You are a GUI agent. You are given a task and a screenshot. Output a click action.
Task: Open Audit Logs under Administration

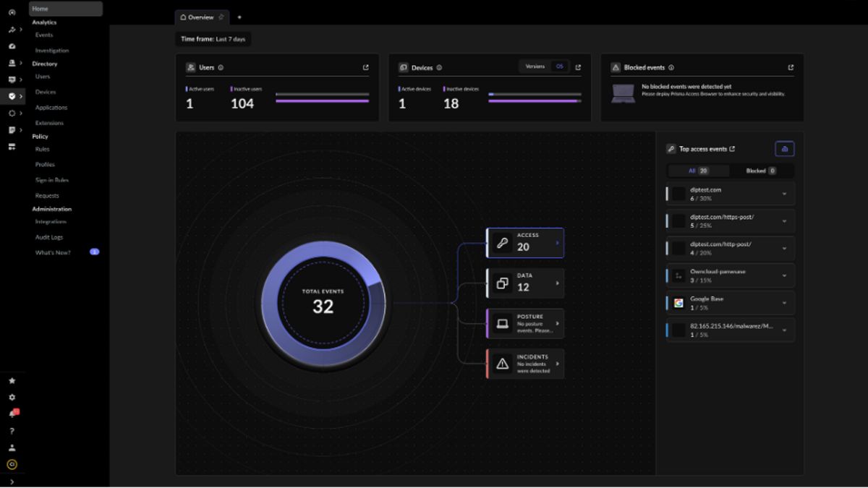coord(49,237)
